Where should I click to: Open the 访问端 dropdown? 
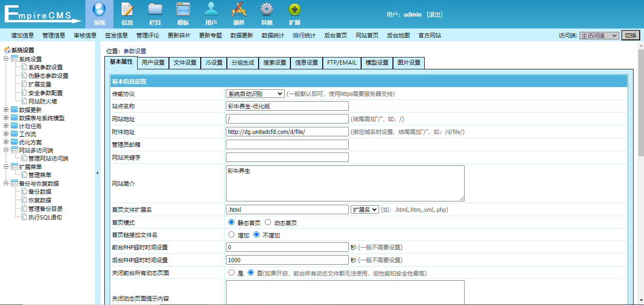click(x=599, y=36)
